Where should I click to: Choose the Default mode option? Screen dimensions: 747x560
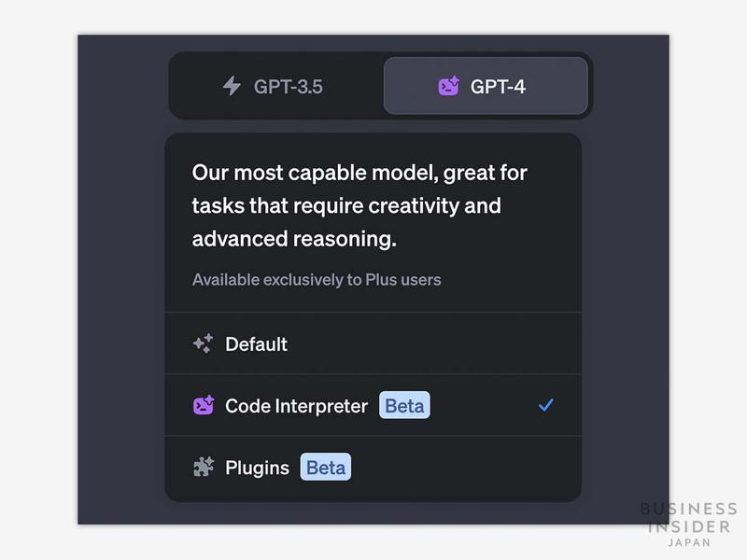pyautogui.click(x=256, y=343)
